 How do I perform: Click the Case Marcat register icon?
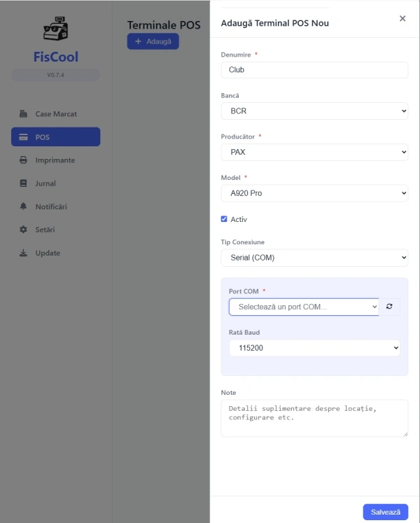tap(23, 113)
